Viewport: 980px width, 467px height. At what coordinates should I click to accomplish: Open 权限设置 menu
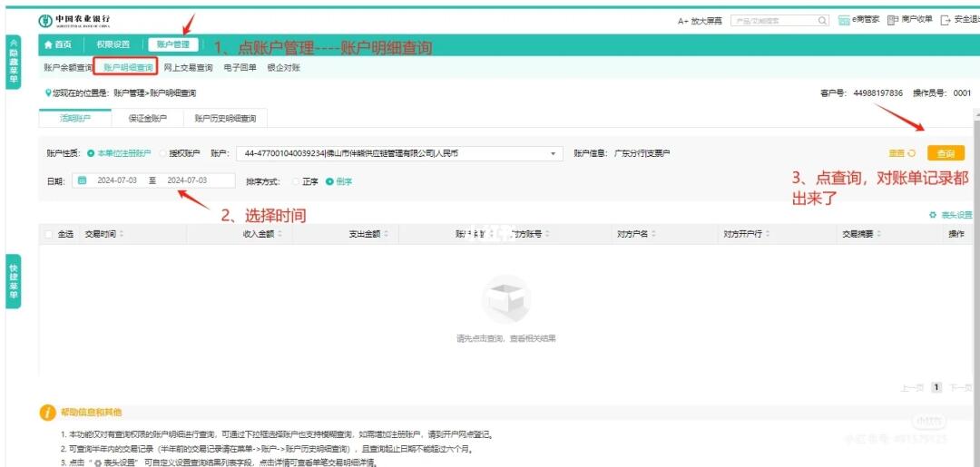[113, 44]
